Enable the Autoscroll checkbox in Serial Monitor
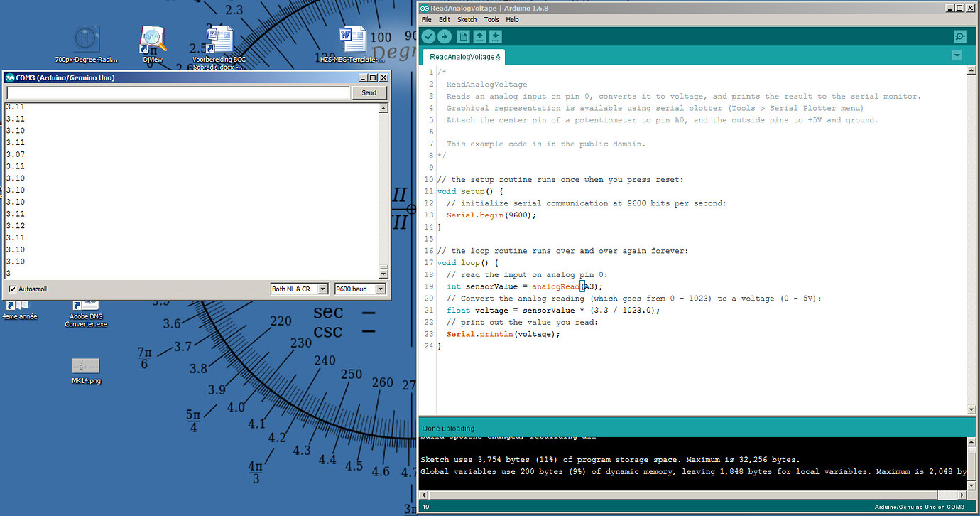 [12, 289]
